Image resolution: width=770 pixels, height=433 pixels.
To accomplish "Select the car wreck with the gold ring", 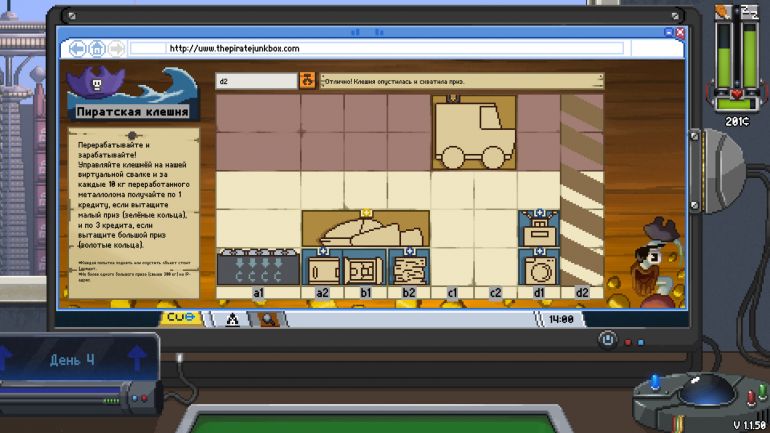I will click(366, 228).
